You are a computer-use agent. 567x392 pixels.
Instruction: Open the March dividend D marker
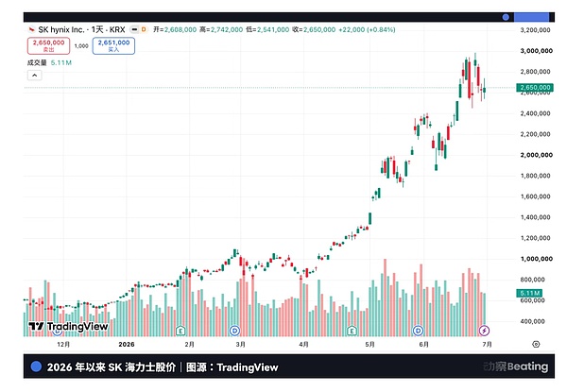234,331
